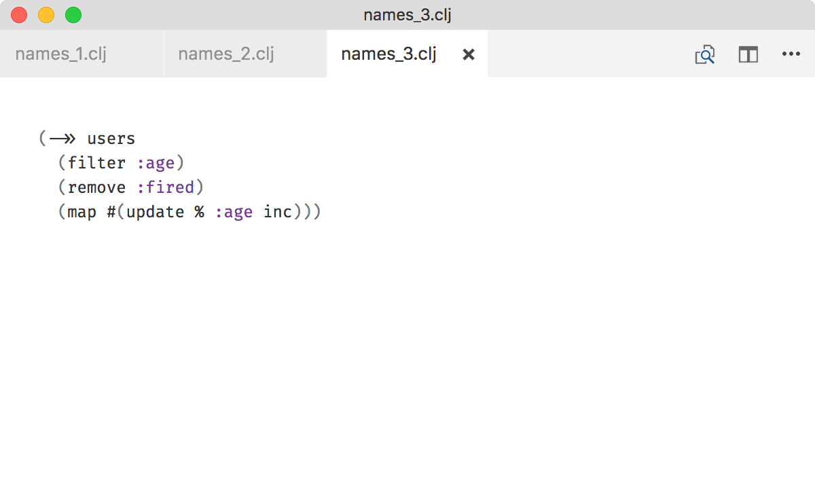815x504 pixels.
Task: Click the remove function name
Action: (x=97, y=187)
